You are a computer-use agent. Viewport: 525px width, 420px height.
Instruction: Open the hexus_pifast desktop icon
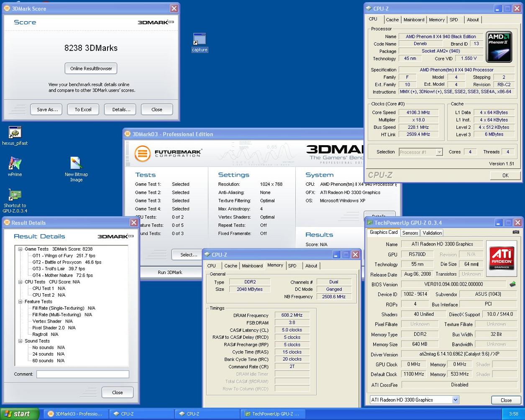(15, 136)
